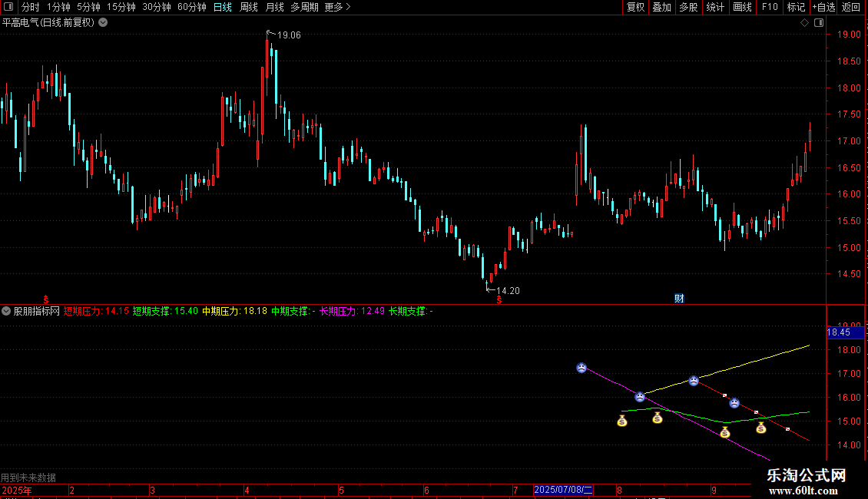Click the 用到未来数据 notice text
The width and height of the screenshot is (868, 499).
tap(28, 478)
